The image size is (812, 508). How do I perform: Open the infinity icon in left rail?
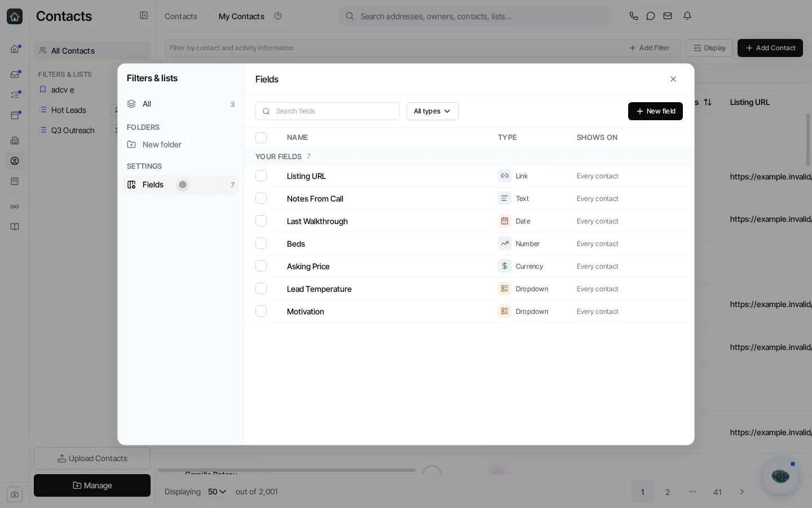(x=15, y=207)
